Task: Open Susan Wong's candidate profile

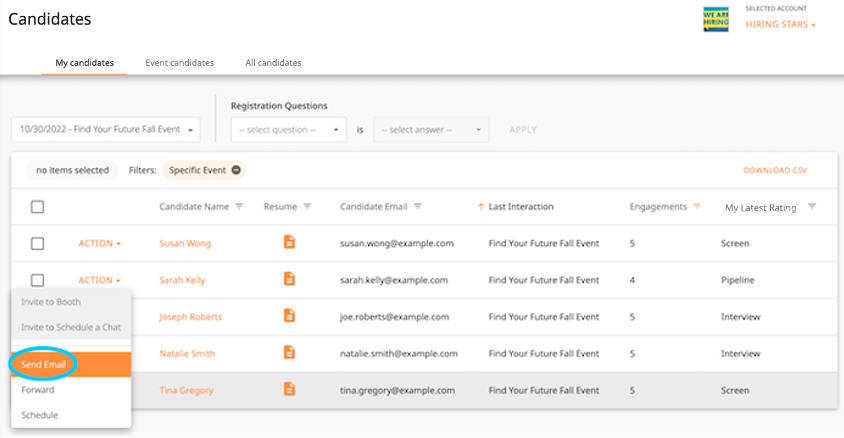Action: pos(185,243)
